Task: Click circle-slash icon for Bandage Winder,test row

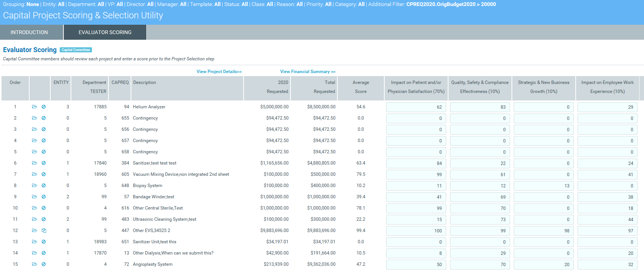Action: point(44,197)
